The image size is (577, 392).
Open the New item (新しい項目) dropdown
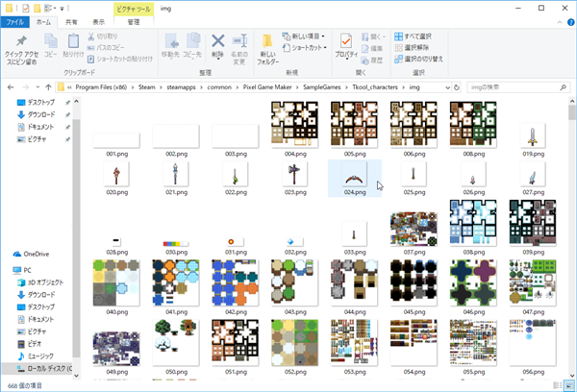tap(304, 37)
